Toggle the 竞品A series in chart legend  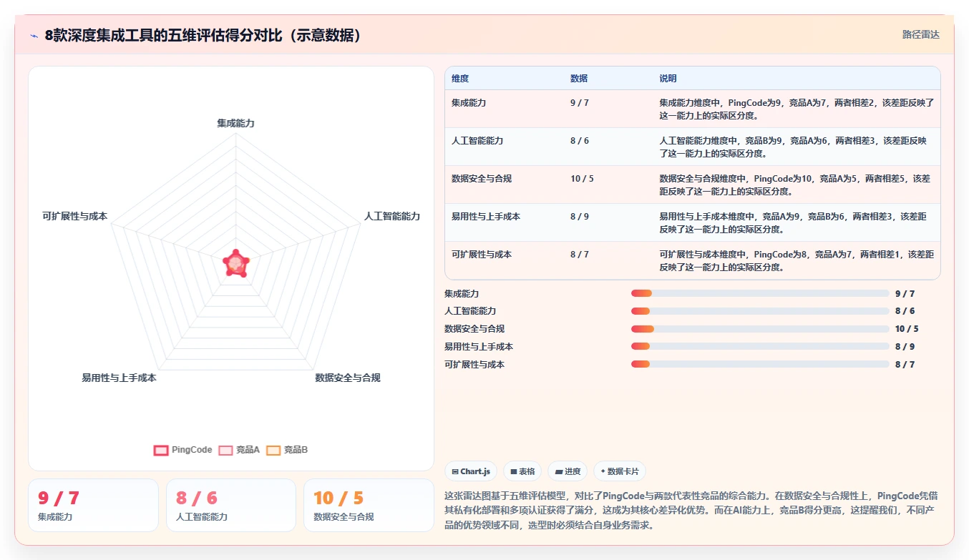(x=239, y=450)
